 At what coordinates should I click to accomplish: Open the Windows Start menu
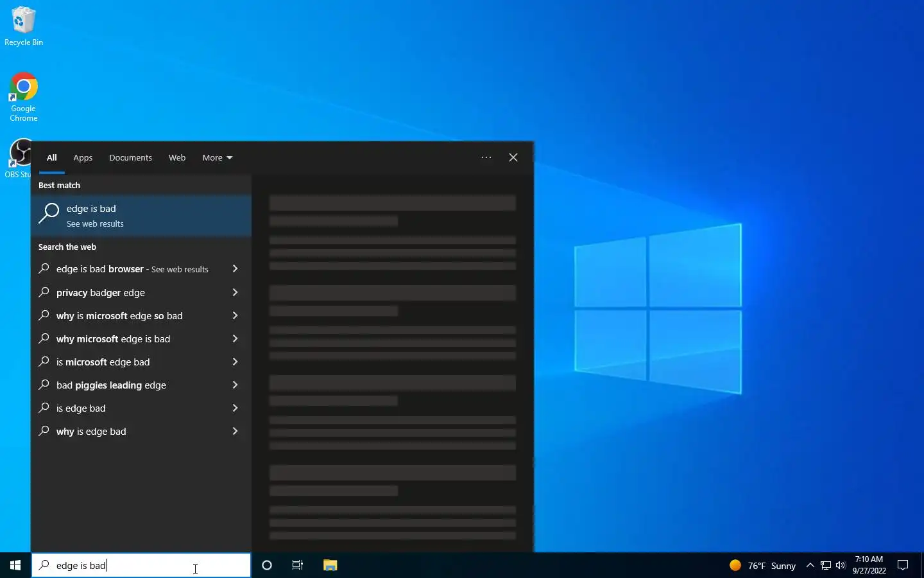point(15,565)
